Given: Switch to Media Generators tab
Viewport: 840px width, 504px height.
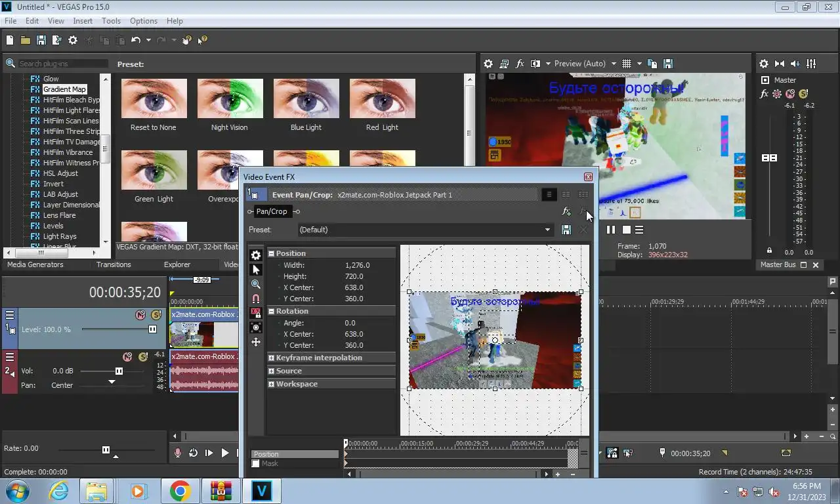Looking at the screenshot, I should click(x=35, y=264).
